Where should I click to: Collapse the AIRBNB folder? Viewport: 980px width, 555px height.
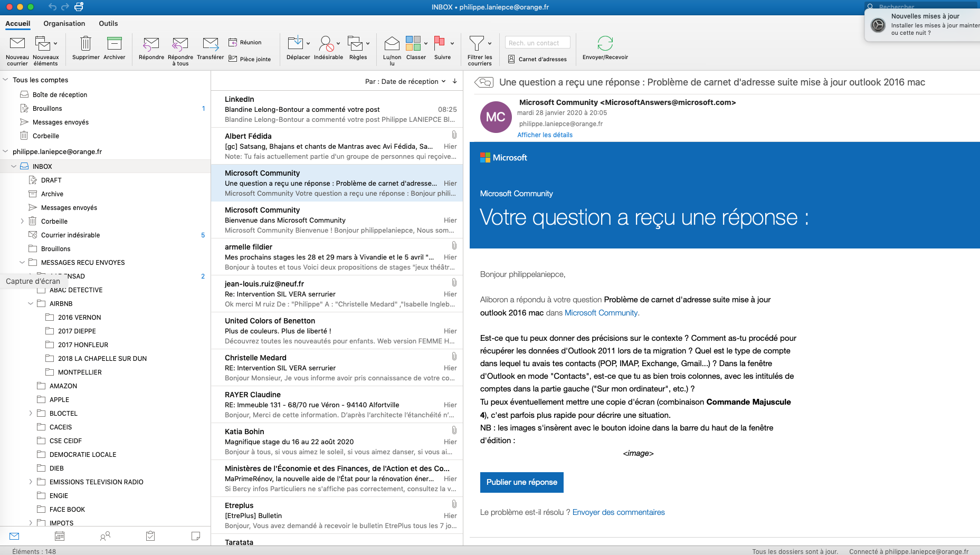tap(31, 303)
